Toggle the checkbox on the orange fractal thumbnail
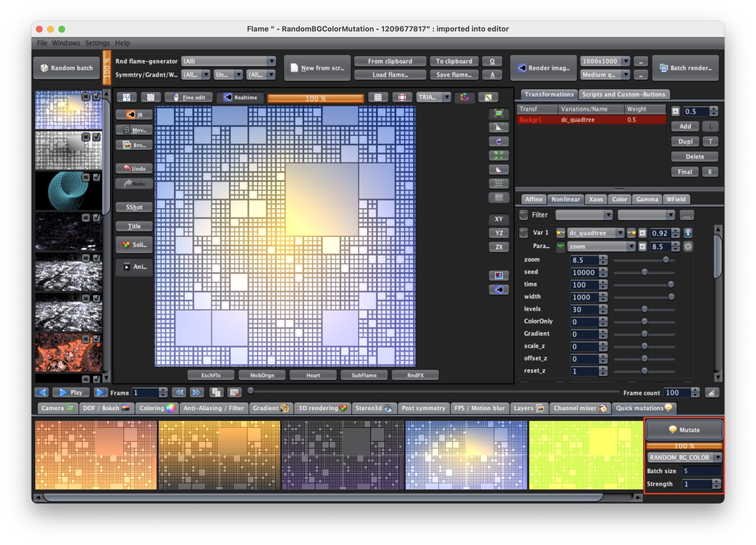The image size is (756, 545). (x=97, y=339)
